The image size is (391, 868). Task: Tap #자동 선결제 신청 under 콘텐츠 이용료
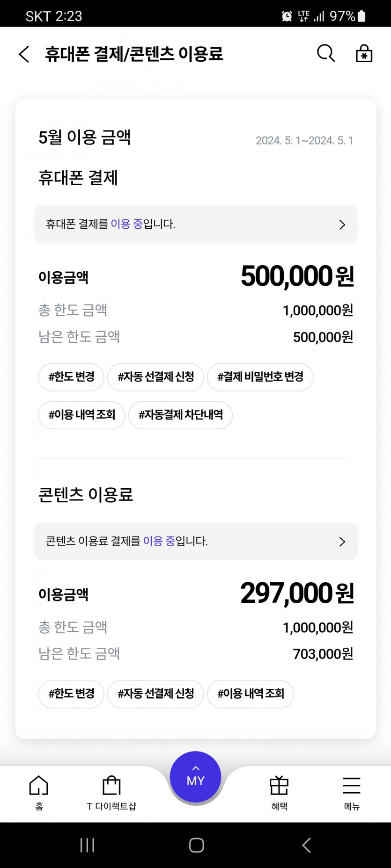click(155, 694)
